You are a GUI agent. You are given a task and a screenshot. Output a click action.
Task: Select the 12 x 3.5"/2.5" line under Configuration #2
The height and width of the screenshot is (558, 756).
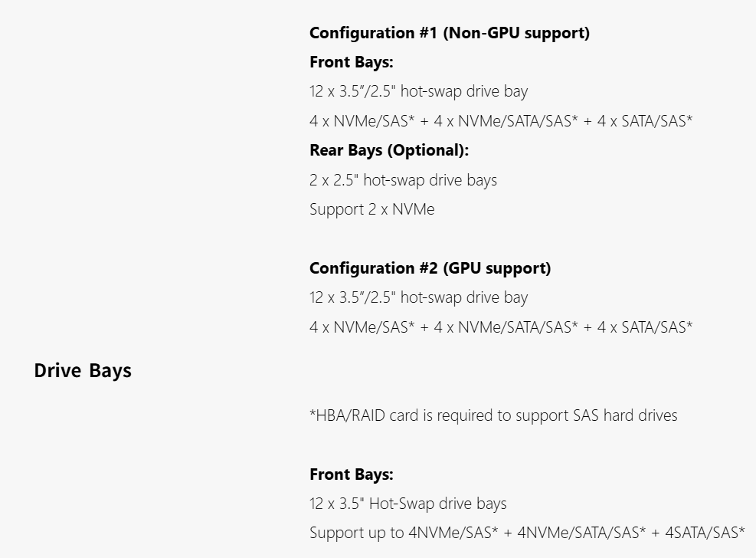point(418,297)
